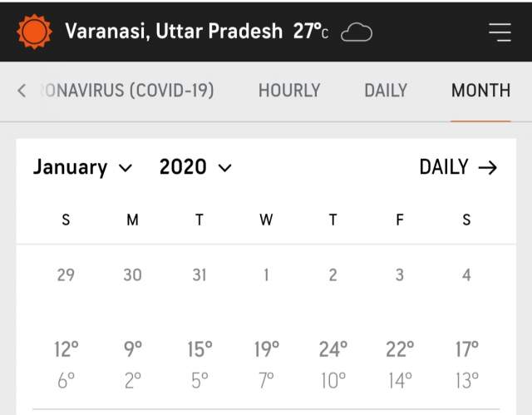Viewport: 532px width, 415px height.
Task: Click the DAILY right arrow icon
Action: pos(488,167)
